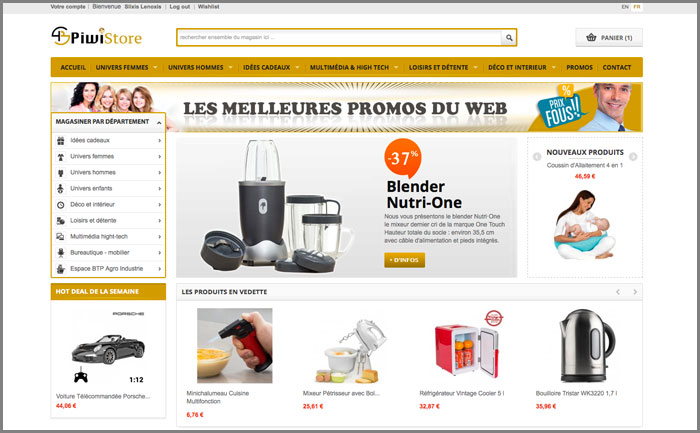Image resolution: width=700 pixels, height=433 pixels.
Task: Collapse Magasiner par département panel
Action: (x=159, y=122)
